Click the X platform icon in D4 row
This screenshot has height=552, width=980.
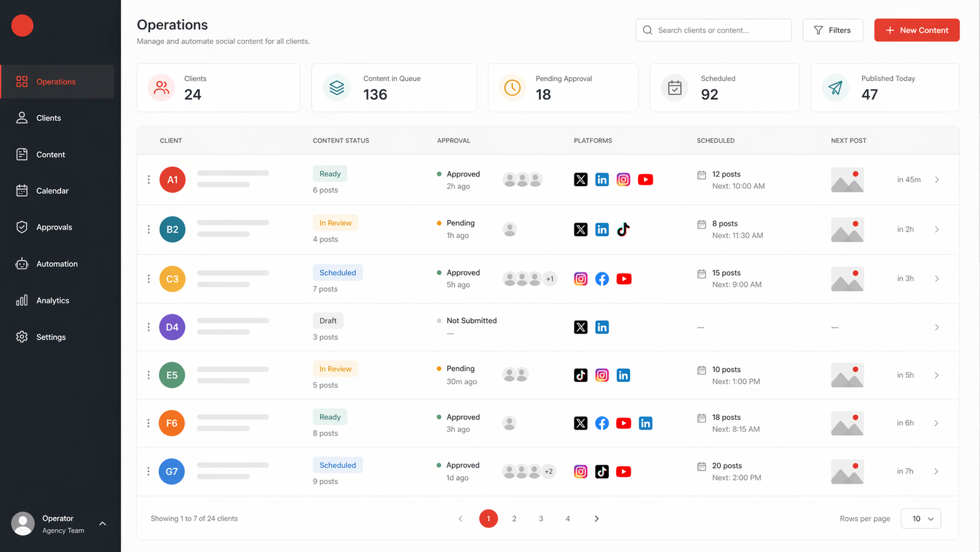[581, 327]
